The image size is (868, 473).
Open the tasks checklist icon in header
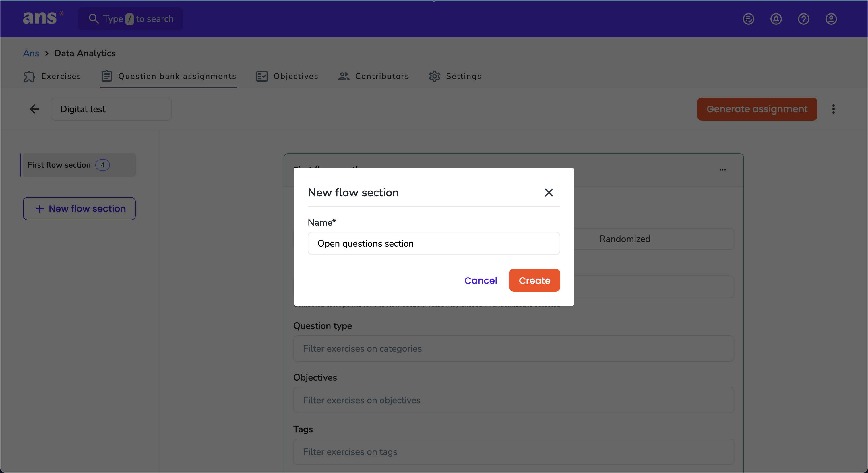(748, 19)
